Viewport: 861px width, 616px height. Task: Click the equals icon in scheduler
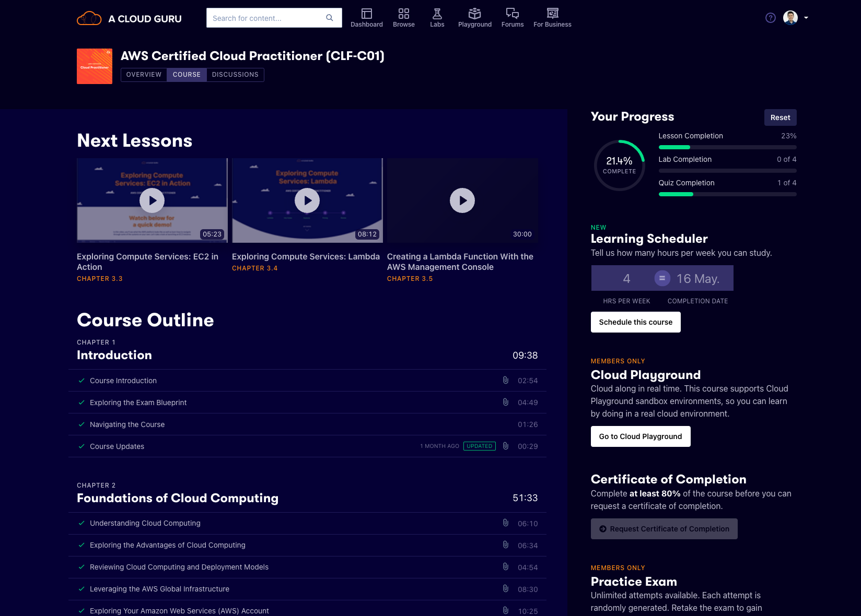coord(662,278)
